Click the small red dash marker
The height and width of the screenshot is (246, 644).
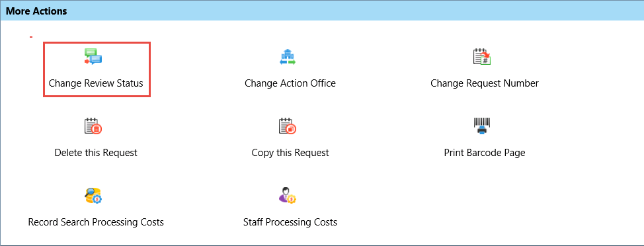pos(31,38)
